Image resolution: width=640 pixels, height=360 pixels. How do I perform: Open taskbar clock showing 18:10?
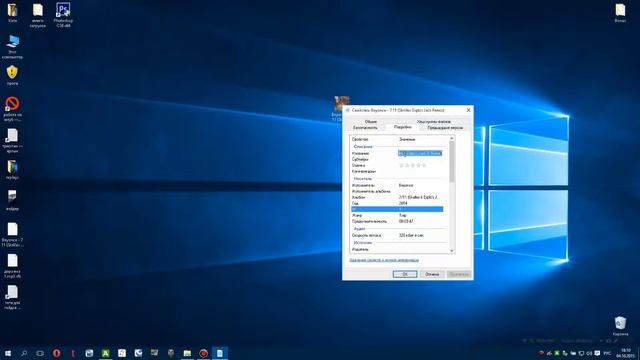click(x=626, y=353)
